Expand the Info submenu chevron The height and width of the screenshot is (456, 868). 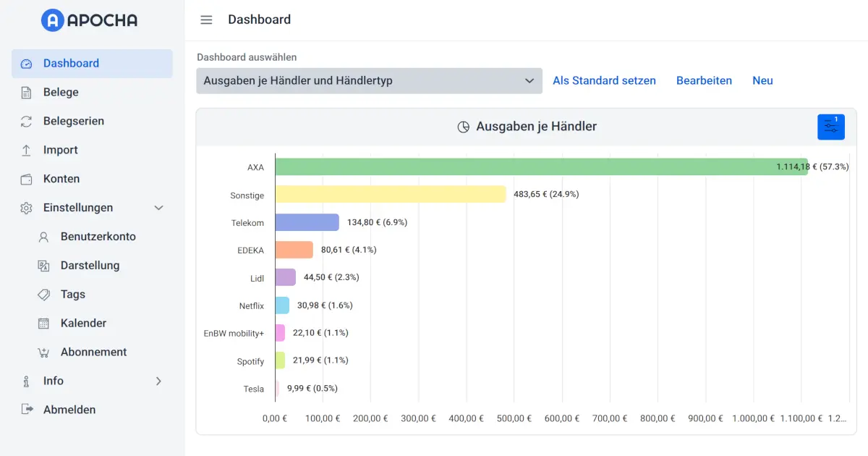click(159, 381)
